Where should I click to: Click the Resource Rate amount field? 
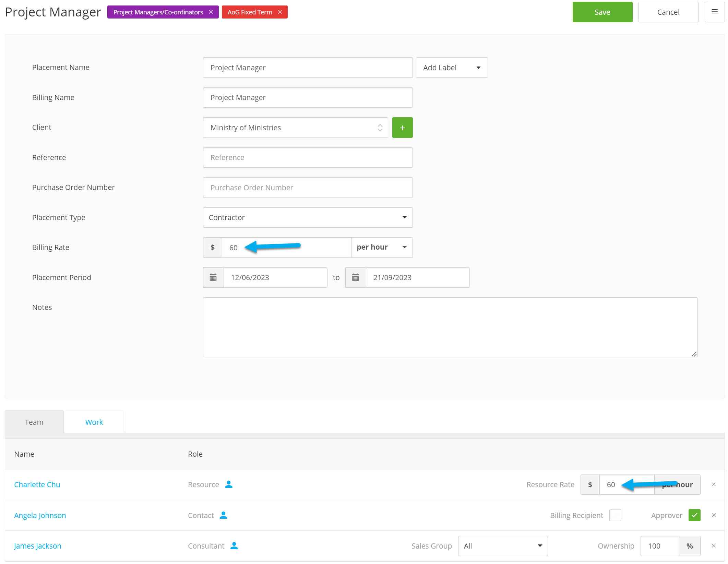point(627,484)
